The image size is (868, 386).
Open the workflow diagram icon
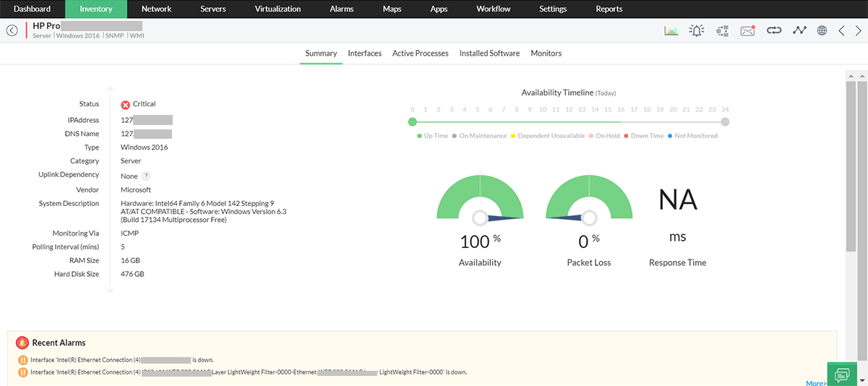722,30
